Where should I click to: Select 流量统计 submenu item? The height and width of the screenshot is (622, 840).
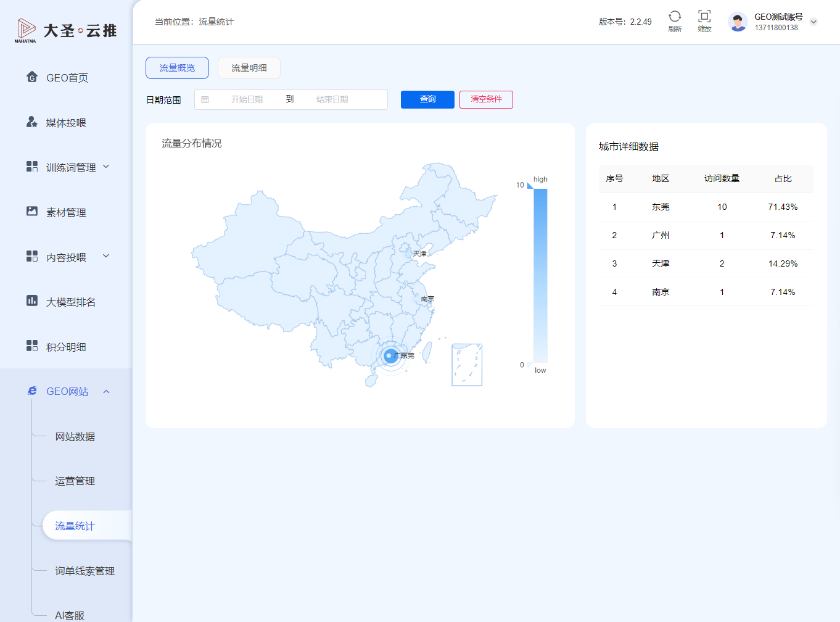coord(87,526)
